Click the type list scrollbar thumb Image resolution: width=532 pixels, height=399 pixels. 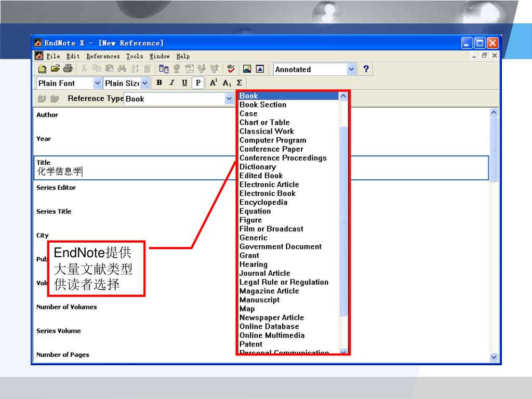click(343, 221)
